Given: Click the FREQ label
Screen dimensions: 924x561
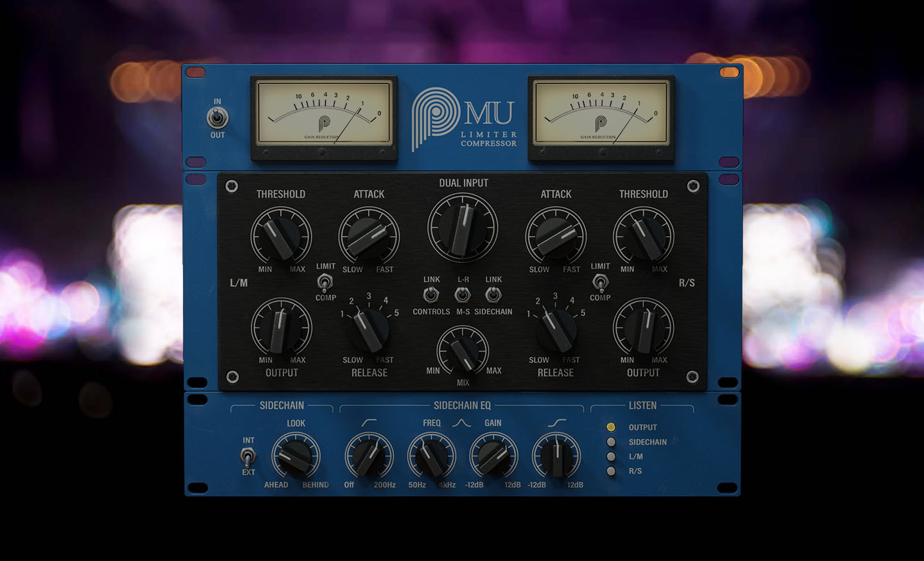Looking at the screenshot, I should 432,423.
